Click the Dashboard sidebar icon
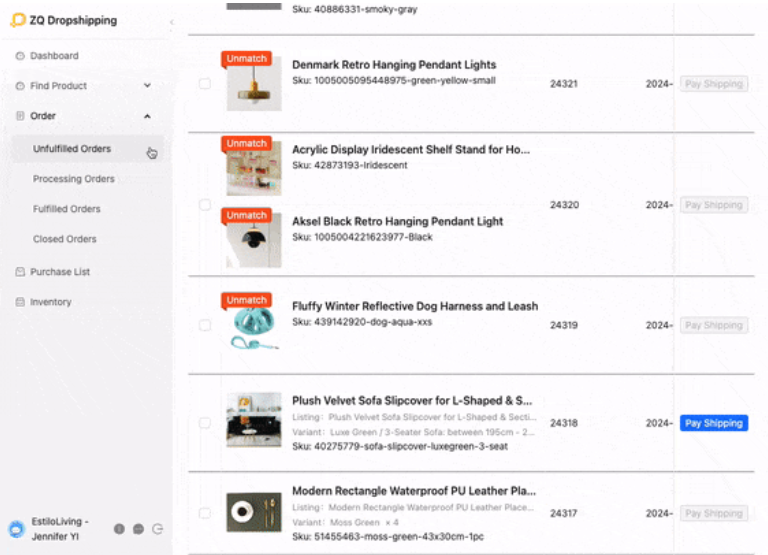The image size is (768, 555). [20, 56]
